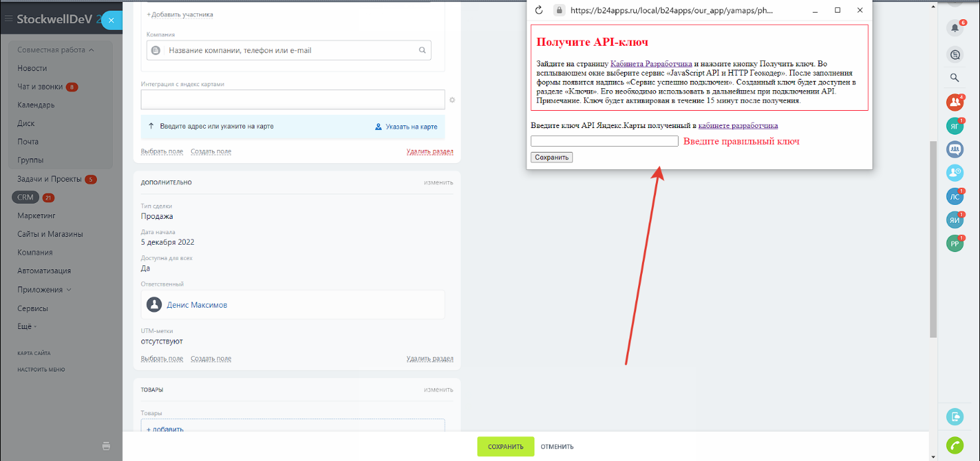
Task: Click Сохранить button in API key popup
Action: tap(552, 157)
